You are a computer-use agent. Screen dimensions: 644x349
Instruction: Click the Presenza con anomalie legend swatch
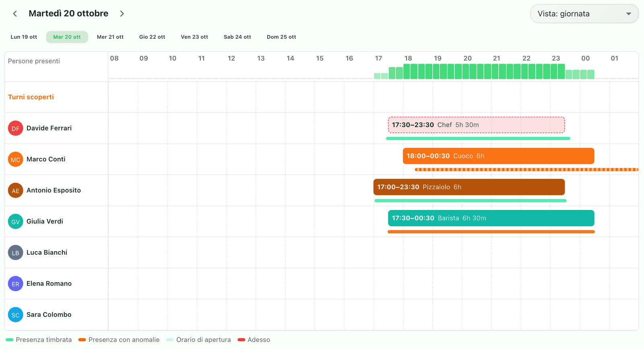click(x=82, y=340)
